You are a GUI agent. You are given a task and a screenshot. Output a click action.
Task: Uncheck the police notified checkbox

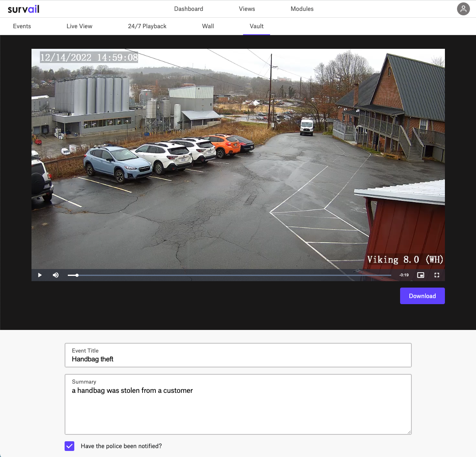pos(69,446)
